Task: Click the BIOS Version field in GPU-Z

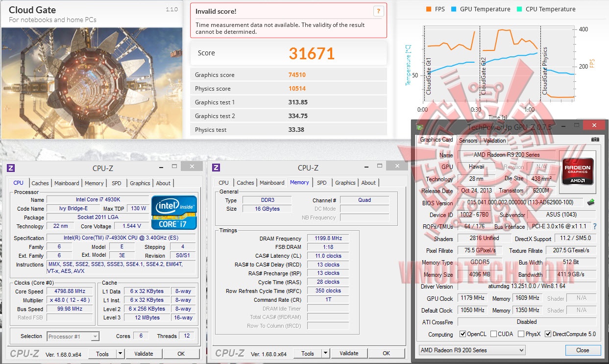Action: click(521, 203)
